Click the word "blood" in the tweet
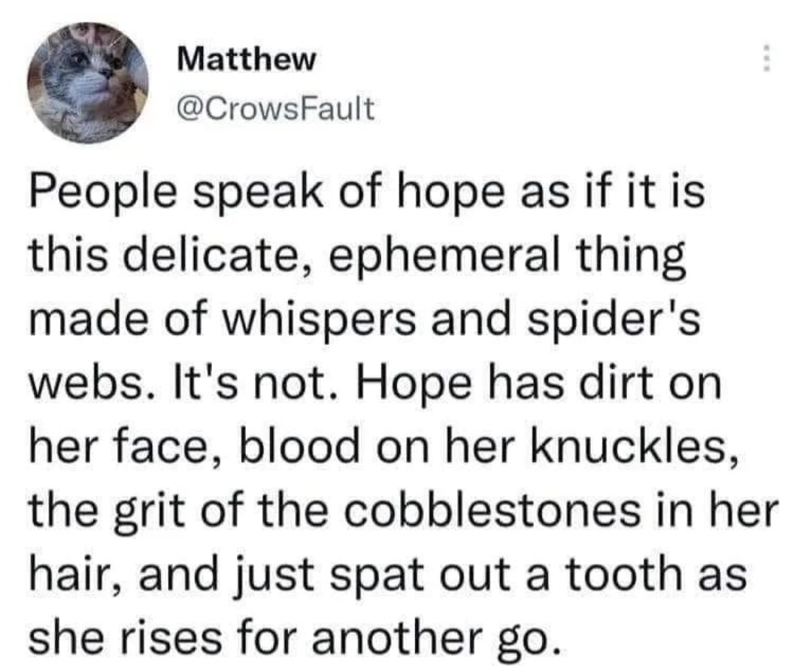The width and height of the screenshot is (812, 672). click(299, 446)
